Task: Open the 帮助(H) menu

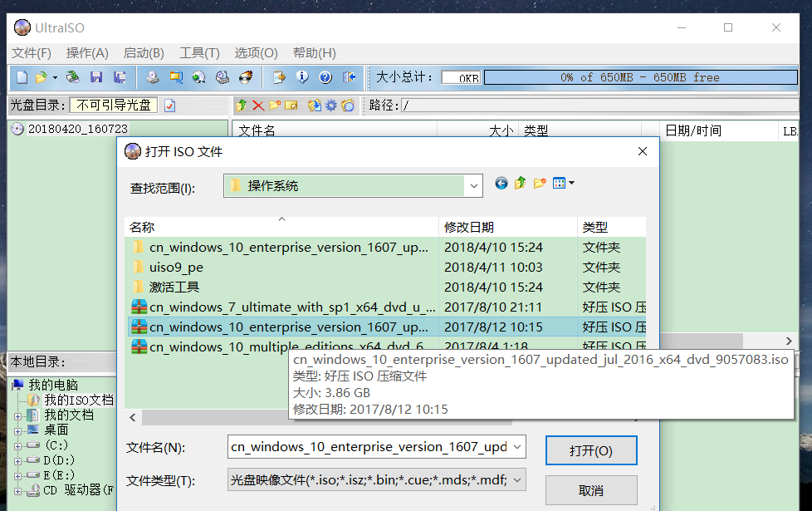Action: [315, 53]
